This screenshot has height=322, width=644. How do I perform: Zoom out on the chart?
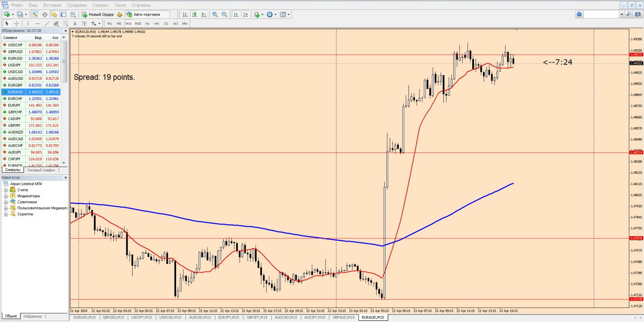point(224,15)
